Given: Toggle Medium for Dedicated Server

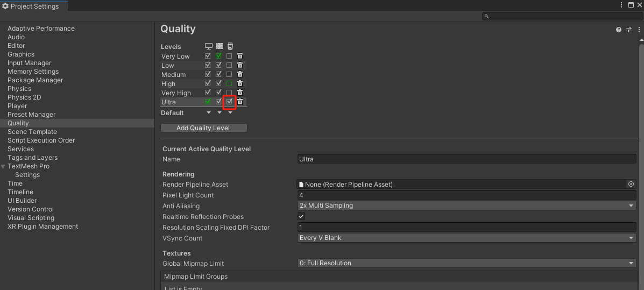Looking at the screenshot, I should (218, 74).
